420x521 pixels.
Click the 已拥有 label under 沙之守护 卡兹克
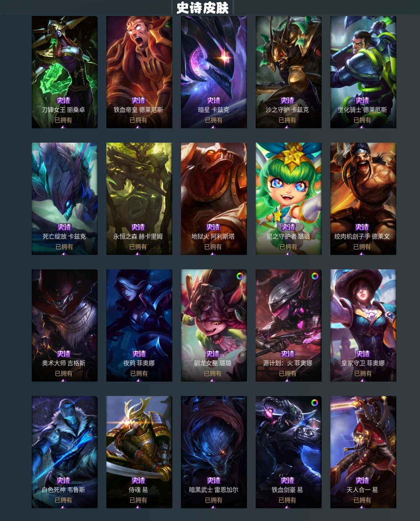(x=287, y=120)
